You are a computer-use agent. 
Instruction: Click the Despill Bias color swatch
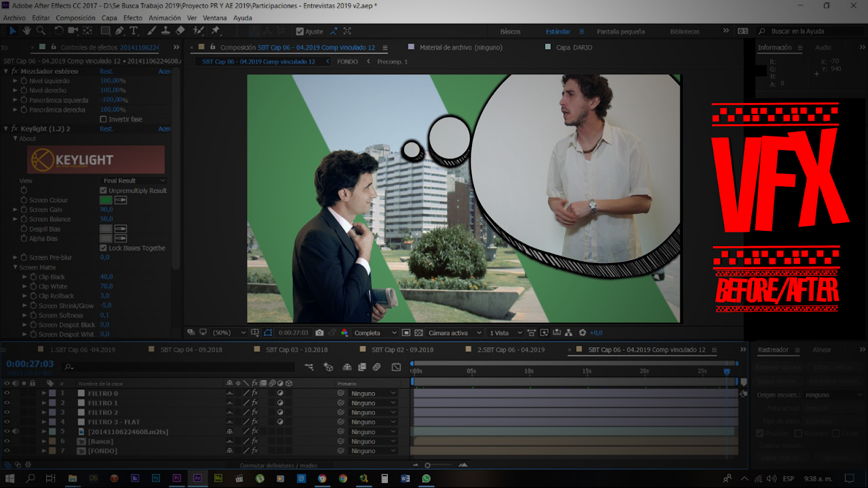(x=106, y=229)
